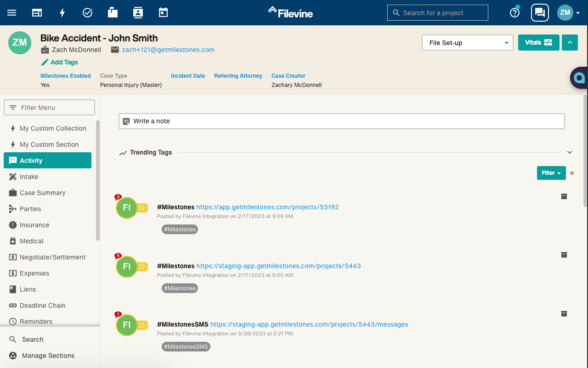
Task: Expand the Trending Tags chevron
Action: (570, 152)
